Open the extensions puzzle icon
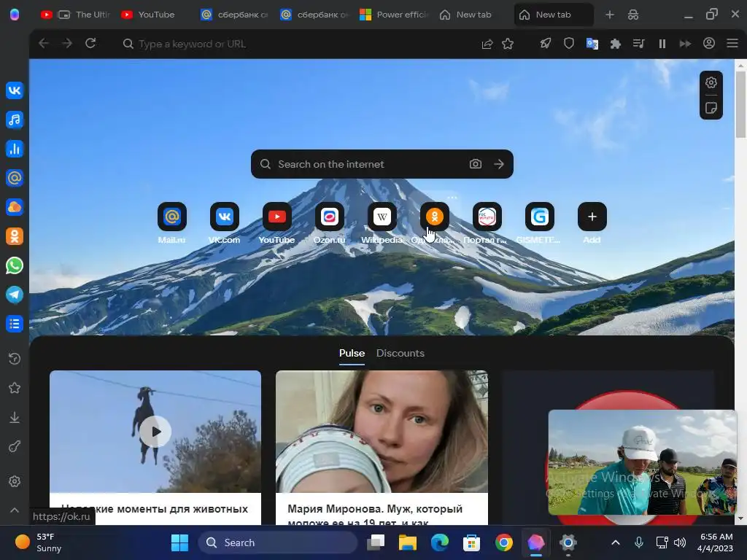Screen dimensions: 747x560 pyautogui.click(x=616, y=44)
